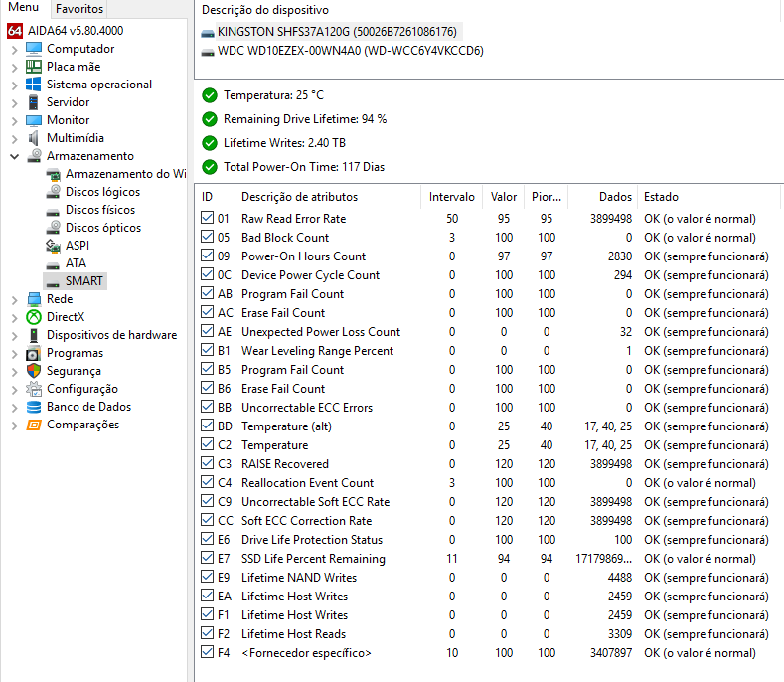Click the Valor column header
The height and width of the screenshot is (682, 784).
[504, 197]
